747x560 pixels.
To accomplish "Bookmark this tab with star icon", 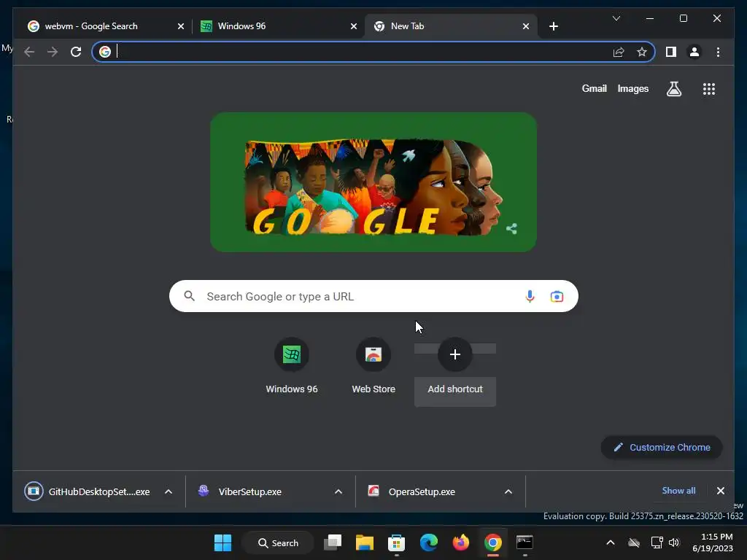I will (x=642, y=52).
